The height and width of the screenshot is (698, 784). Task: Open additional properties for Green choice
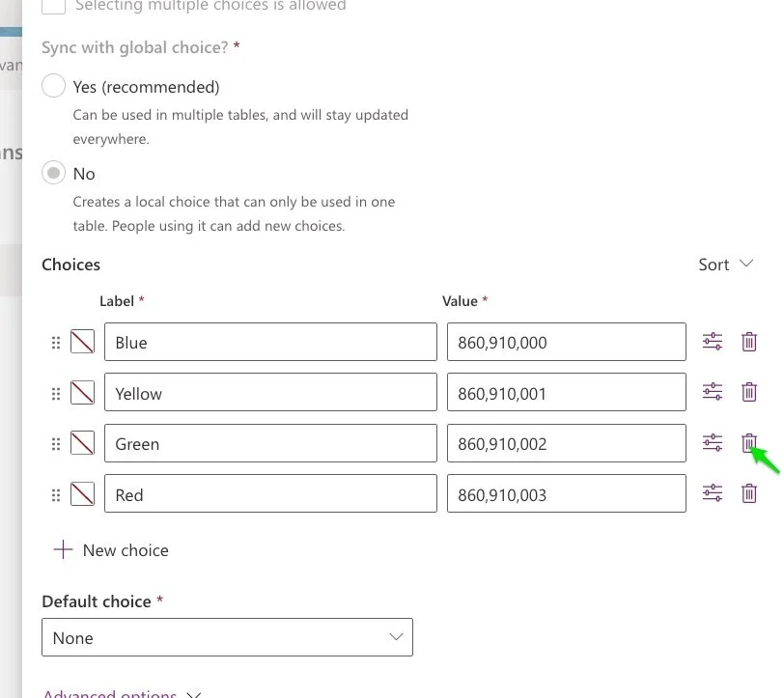click(x=712, y=443)
